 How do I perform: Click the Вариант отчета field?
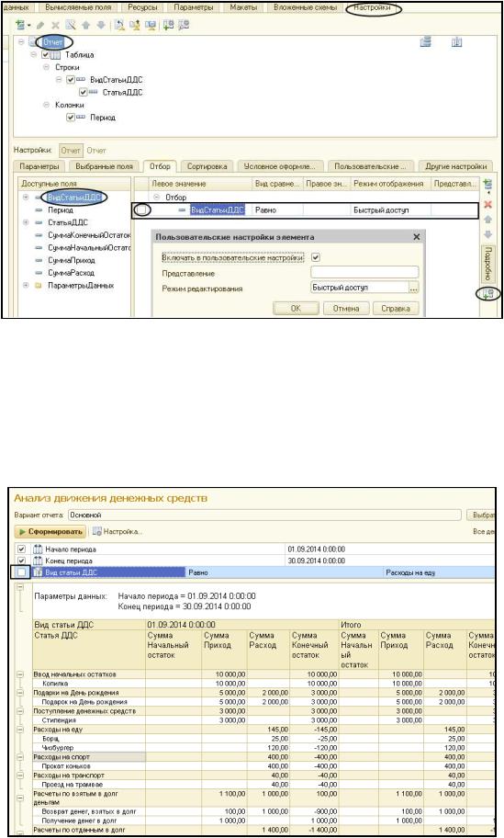pos(264,515)
